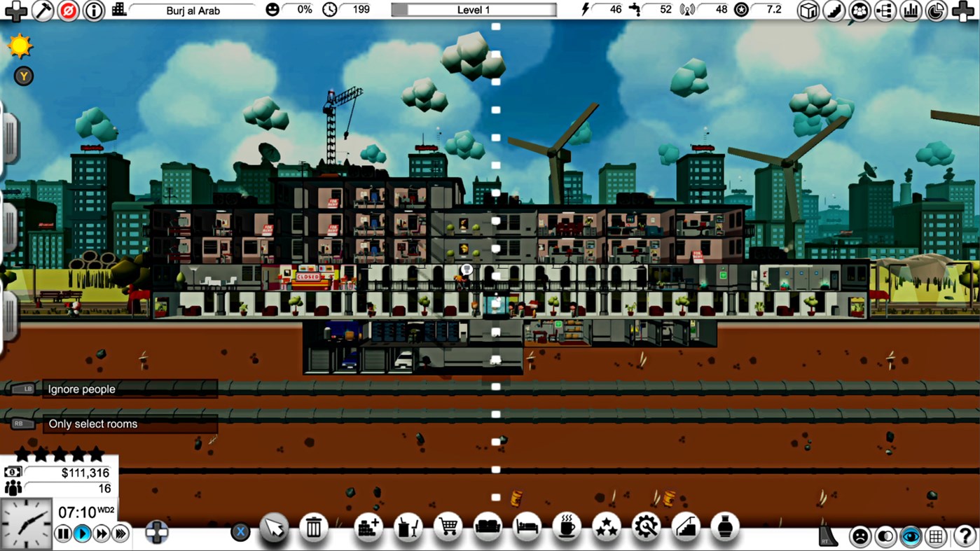This screenshot has height=551, width=980.
Task: Open the pie chart statistics
Action: (x=937, y=11)
